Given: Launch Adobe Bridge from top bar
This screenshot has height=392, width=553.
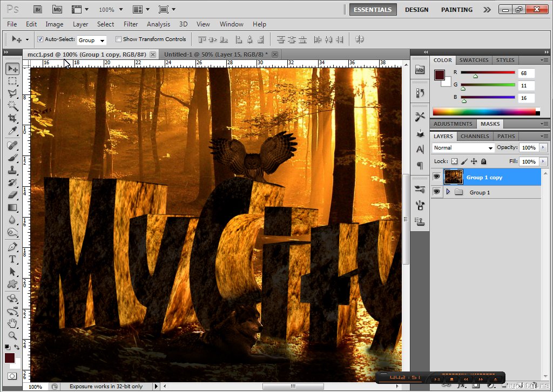Looking at the screenshot, I should click(x=38, y=9).
